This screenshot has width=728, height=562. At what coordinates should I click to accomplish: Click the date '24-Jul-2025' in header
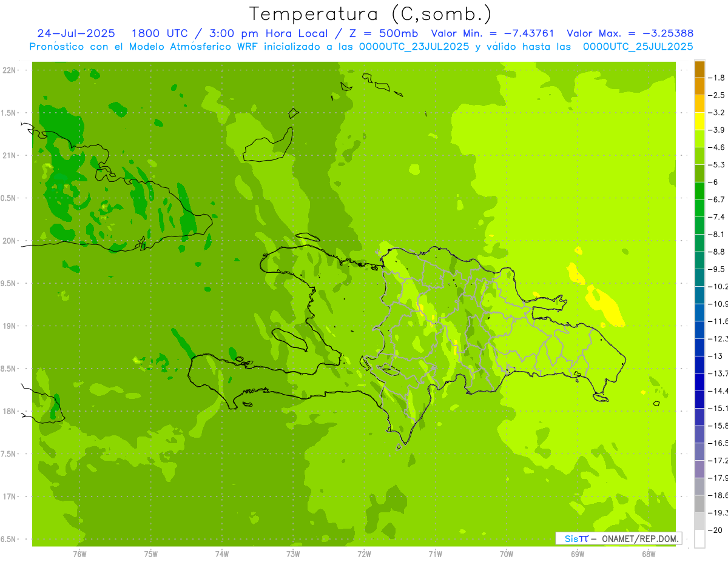coord(76,33)
